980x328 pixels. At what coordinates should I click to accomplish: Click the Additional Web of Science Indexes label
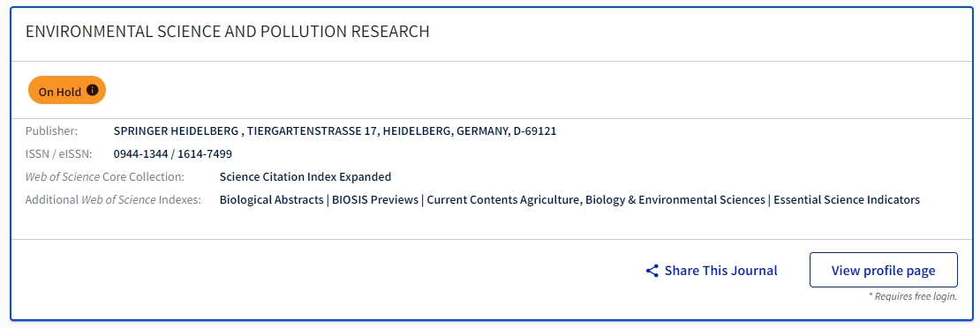coord(113,200)
